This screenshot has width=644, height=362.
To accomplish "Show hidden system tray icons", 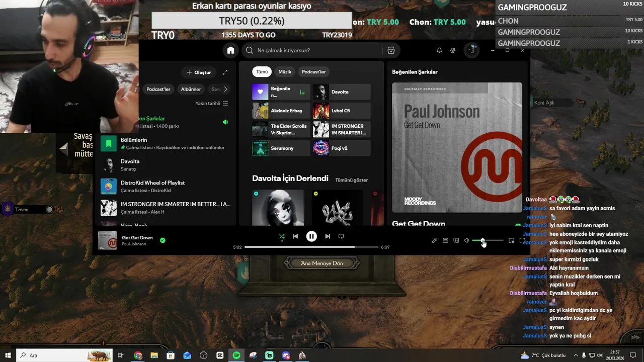I will (576, 355).
